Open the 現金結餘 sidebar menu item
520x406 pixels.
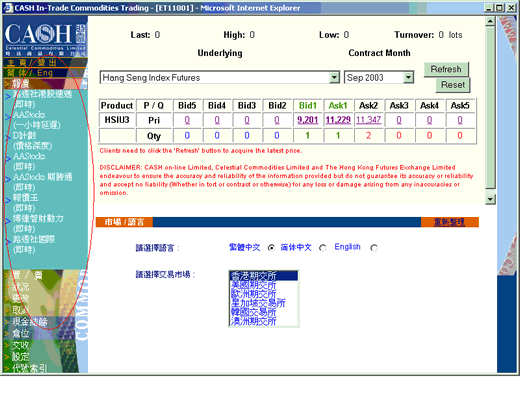[x=30, y=322]
